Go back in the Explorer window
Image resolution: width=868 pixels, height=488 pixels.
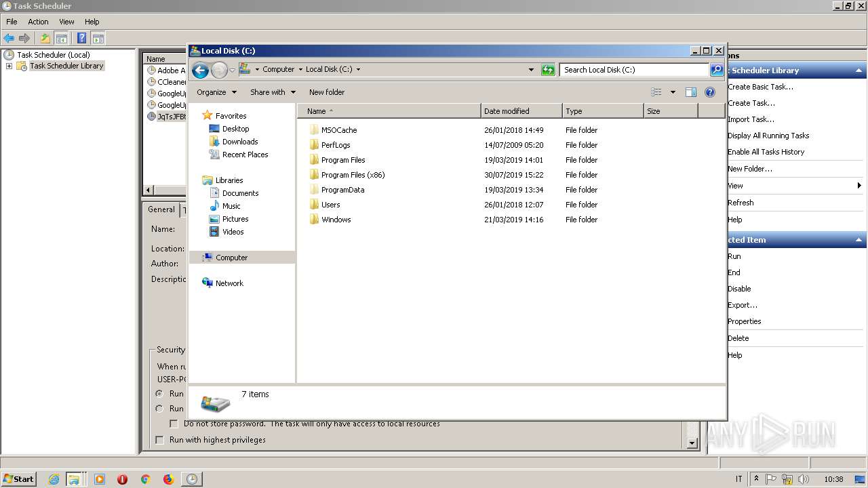[x=200, y=70]
